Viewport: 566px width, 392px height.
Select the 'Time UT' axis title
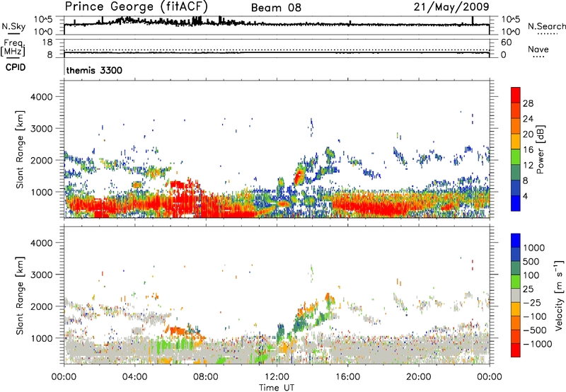pos(277,388)
